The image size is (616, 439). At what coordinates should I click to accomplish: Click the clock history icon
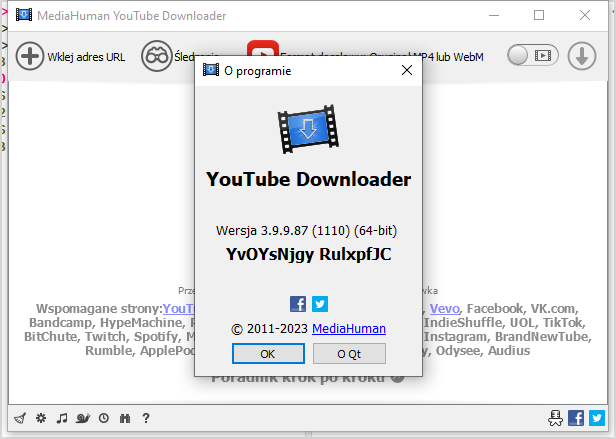tap(104, 418)
